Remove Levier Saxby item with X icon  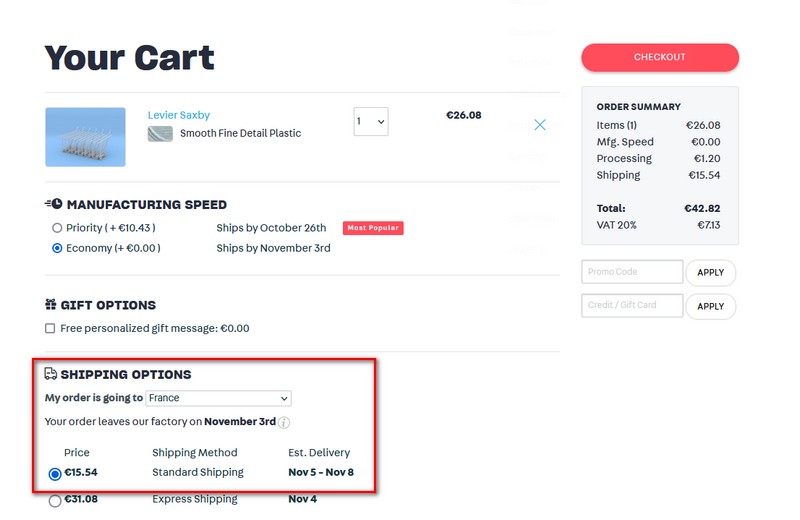(x=540, y=125)
